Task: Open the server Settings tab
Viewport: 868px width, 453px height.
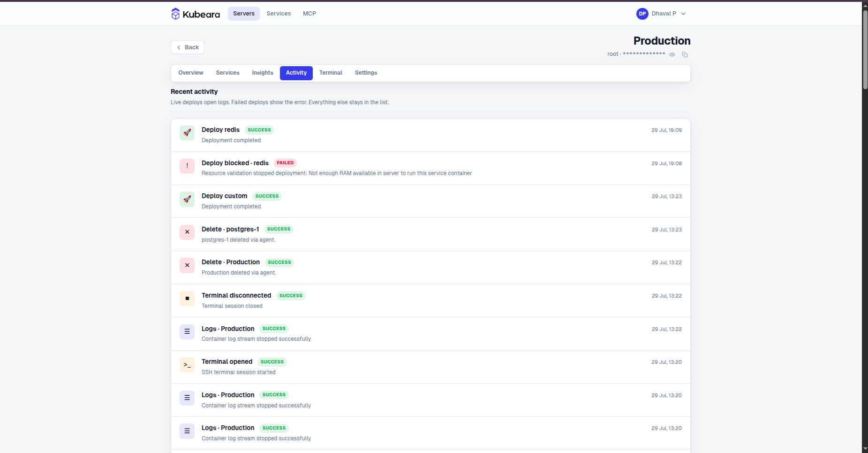Action: pos(366,73)
